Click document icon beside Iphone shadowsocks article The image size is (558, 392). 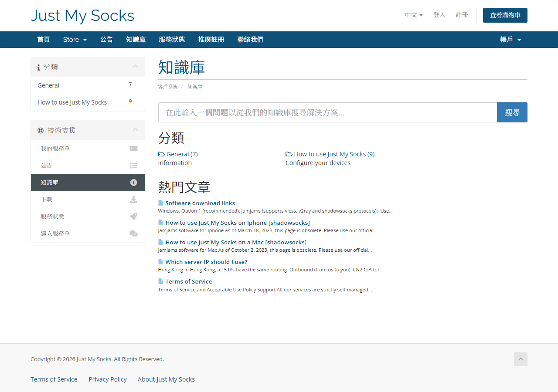click(160, 223)
